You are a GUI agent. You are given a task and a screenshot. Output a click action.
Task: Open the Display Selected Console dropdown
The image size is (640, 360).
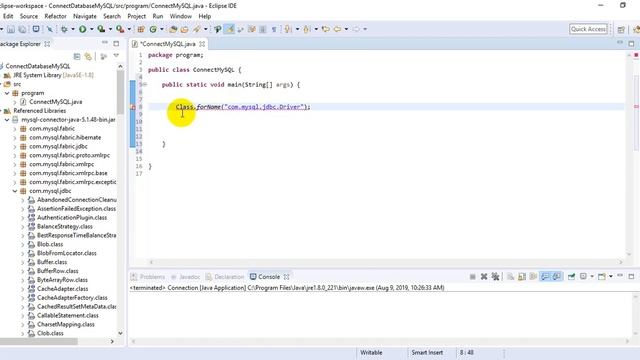click(x=592, y=277)
